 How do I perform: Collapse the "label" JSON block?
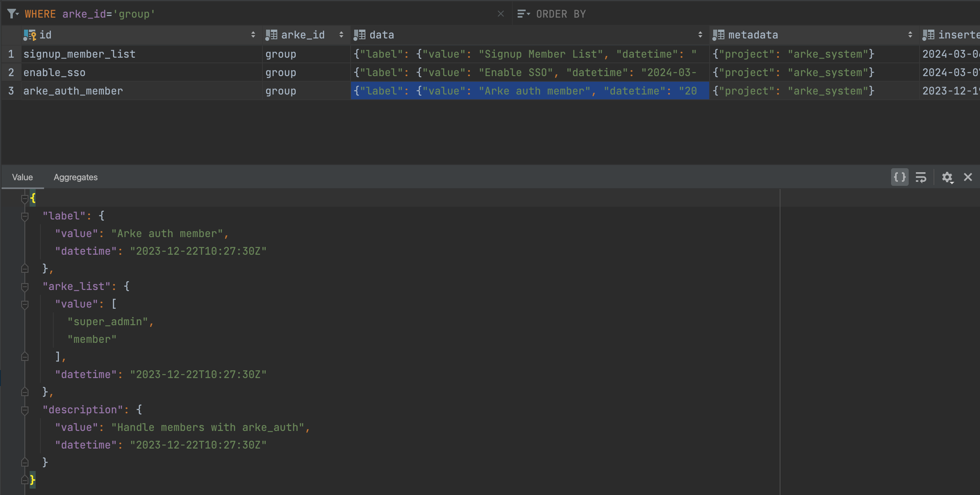click(x=25, y=217)
